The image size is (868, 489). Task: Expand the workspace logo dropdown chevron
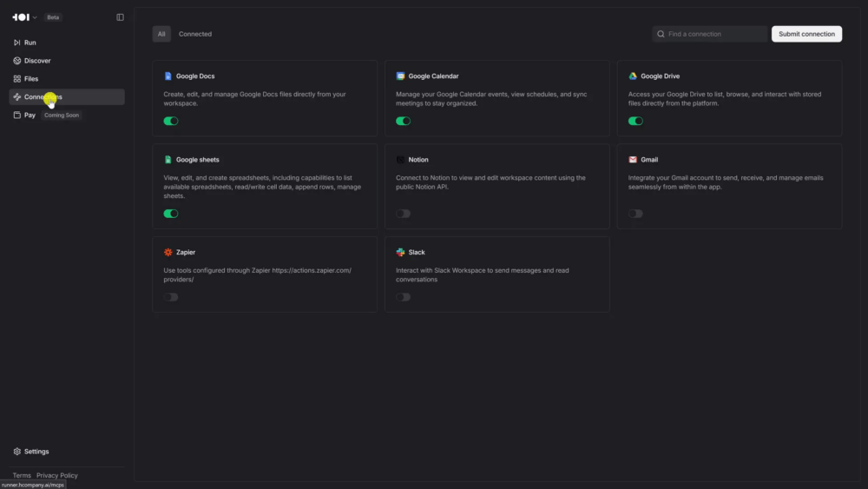coord(36,17)
